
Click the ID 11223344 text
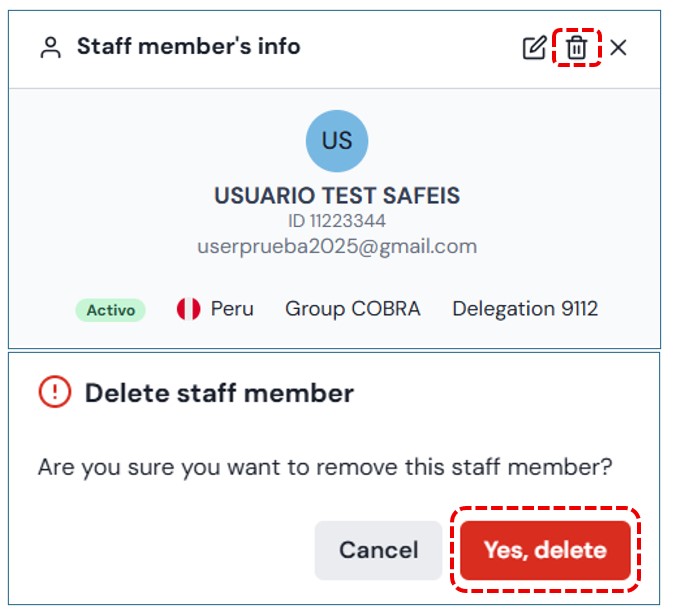click(337, 221)
